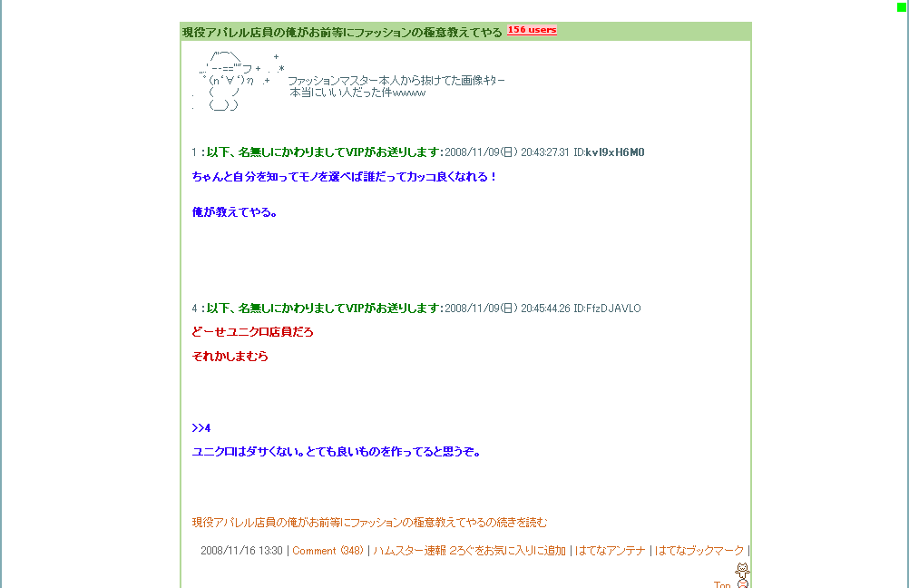Click the Top link at bottom right
Viewport: 909px width, 588px height.
pyautogui.click(x=720, y=584)
